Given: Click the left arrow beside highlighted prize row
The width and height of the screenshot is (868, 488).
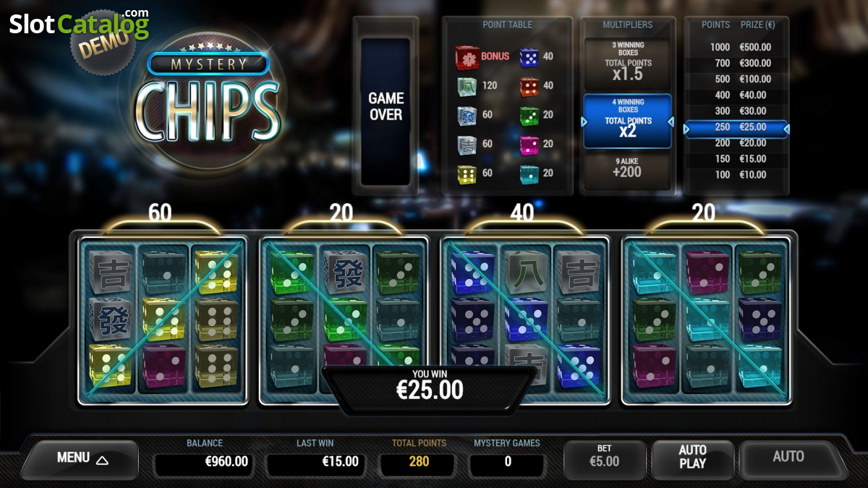Looking at the screenshot, I should (687, 129).
